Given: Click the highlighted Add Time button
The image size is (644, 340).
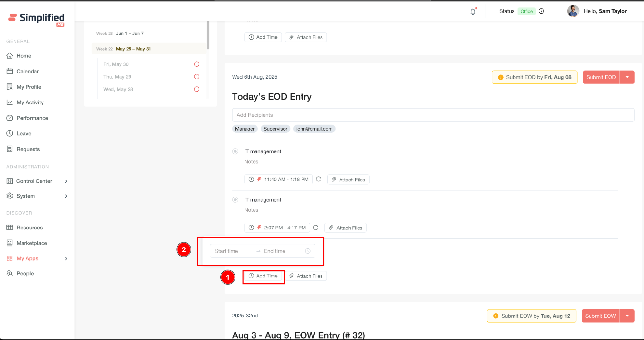Looking at the screenshot, I should tap(264, 276).
